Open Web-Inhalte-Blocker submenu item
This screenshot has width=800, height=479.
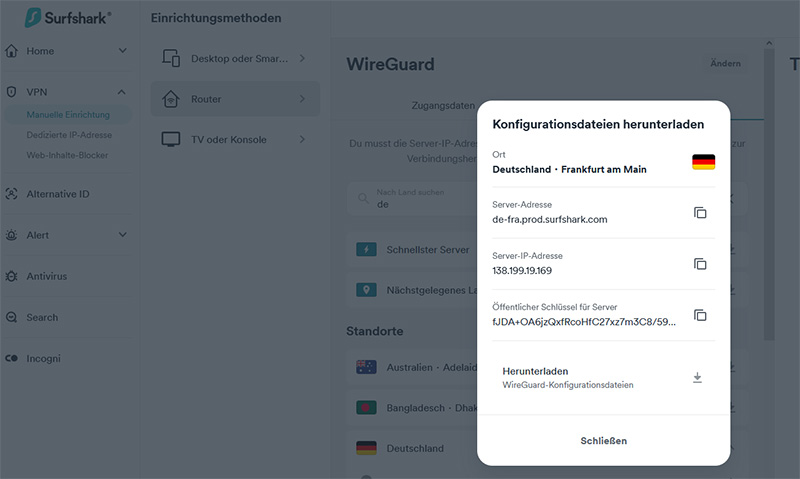tap(67, 155)
